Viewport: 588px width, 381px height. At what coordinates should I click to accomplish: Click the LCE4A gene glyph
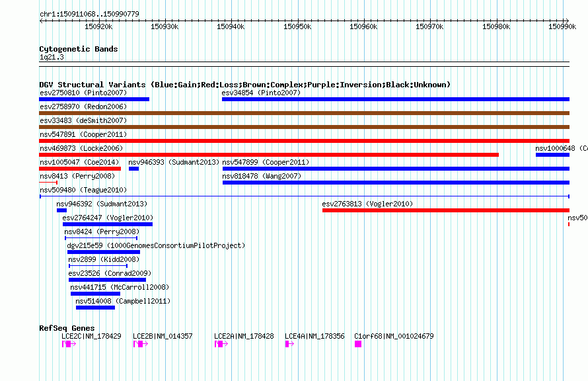[x=289, y=344]
